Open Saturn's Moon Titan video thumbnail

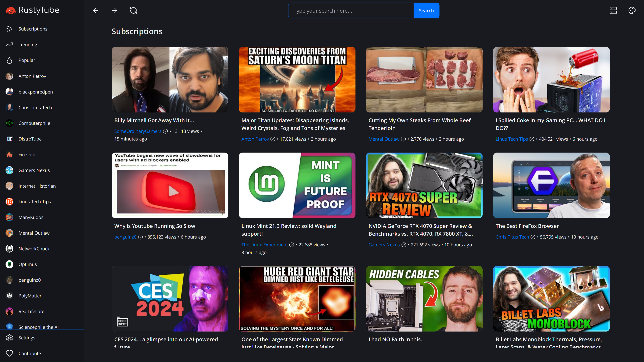[297, 80]
